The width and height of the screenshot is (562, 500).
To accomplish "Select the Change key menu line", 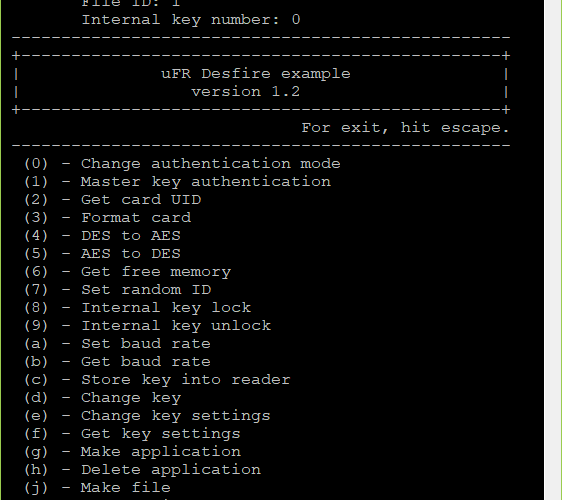I will pyautogui.click(x=103, y=398).
